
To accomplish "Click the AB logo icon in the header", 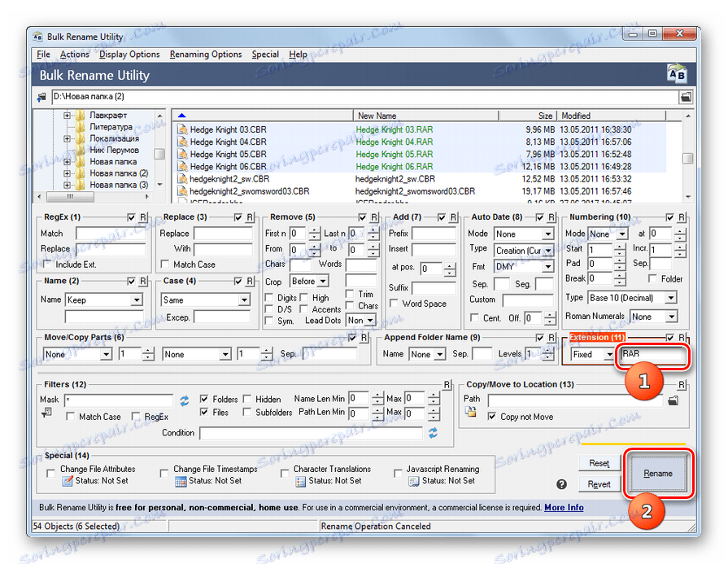I will coord(677,74).
